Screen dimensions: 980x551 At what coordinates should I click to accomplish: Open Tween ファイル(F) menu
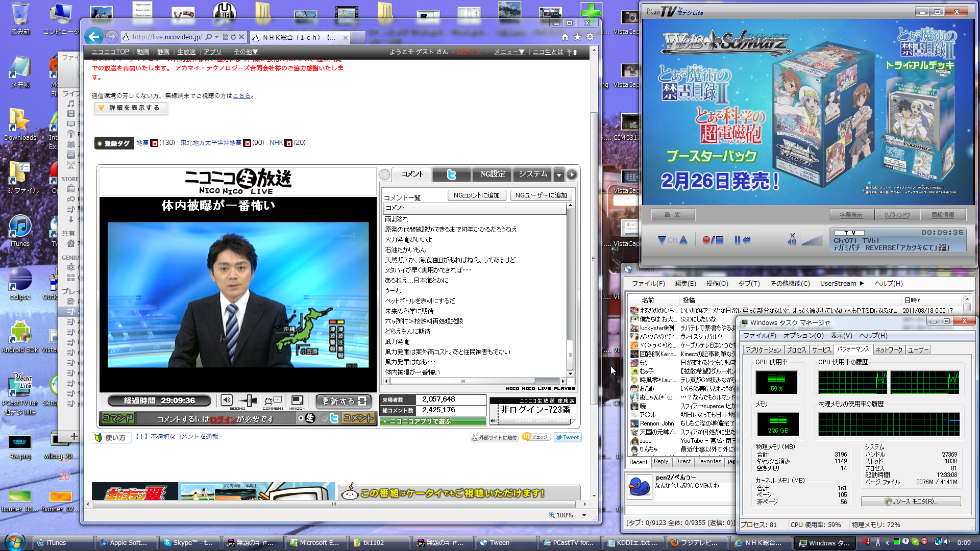(648, 284)
